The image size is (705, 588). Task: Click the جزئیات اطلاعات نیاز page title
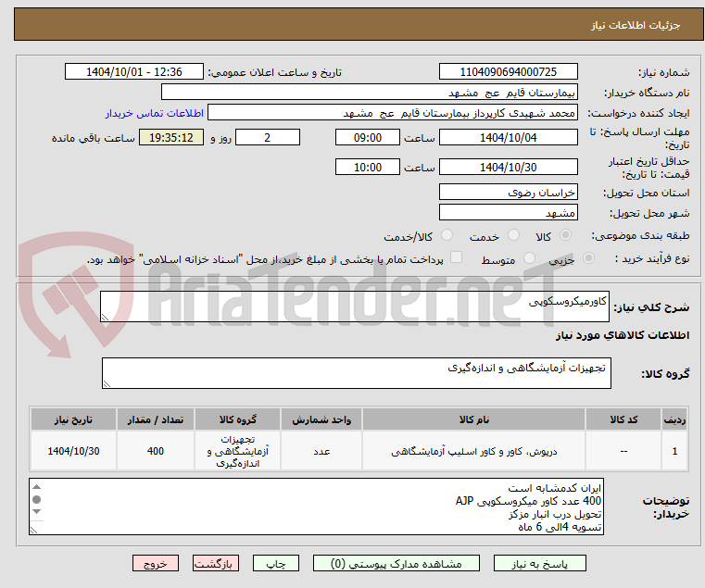click(x=636, y=25)
